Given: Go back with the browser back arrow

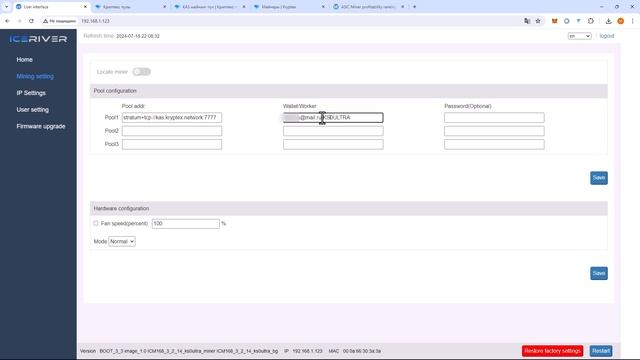Looking at the screenshot, I should tap(7, 21).
